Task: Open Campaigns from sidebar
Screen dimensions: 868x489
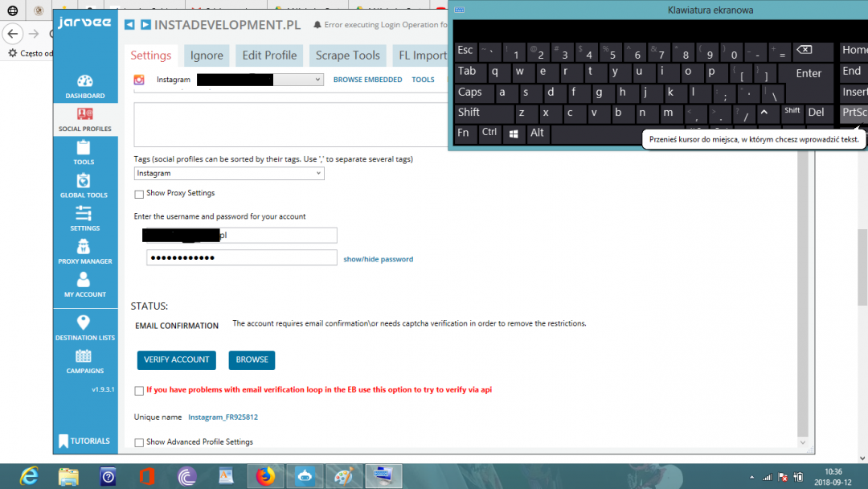Action: [x=84, y=360]
